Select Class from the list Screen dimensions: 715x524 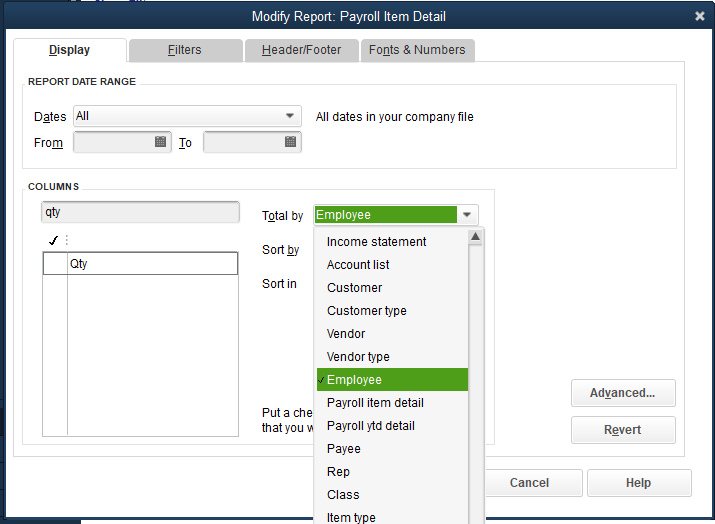392,495
